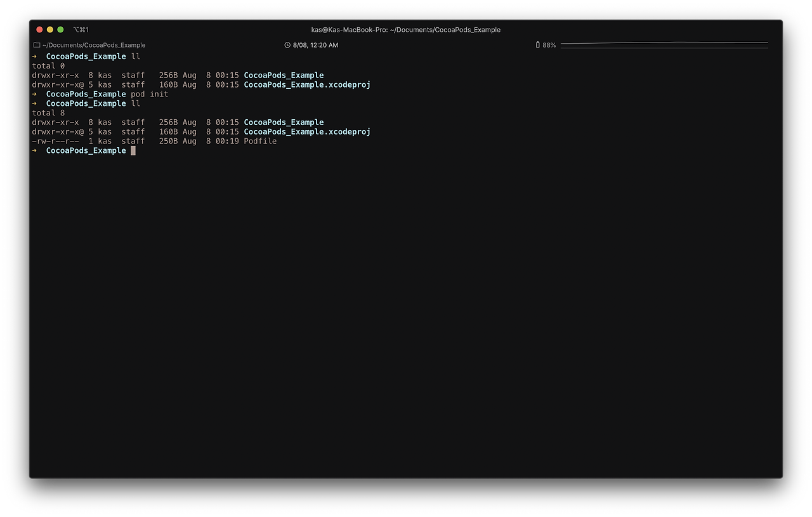Click the ⌥⌘1 tab shortcut label

[x=81, y=30]
